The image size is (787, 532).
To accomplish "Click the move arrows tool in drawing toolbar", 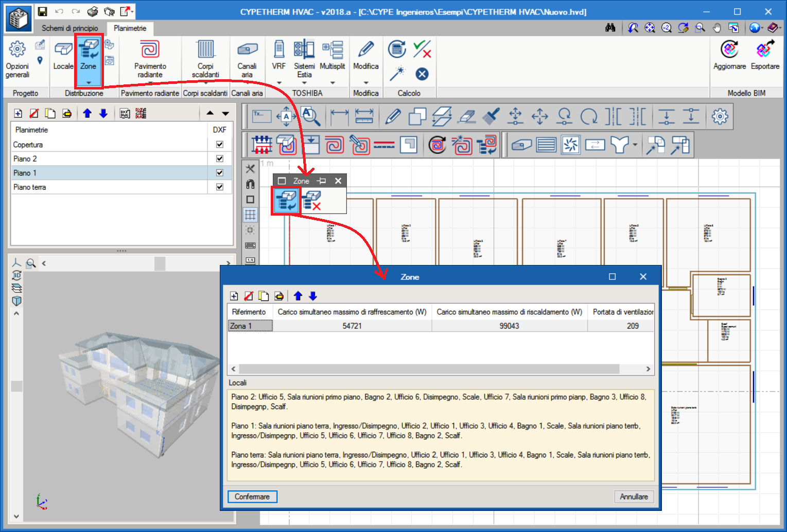I will pyautogui.click(x=539, y=116).
